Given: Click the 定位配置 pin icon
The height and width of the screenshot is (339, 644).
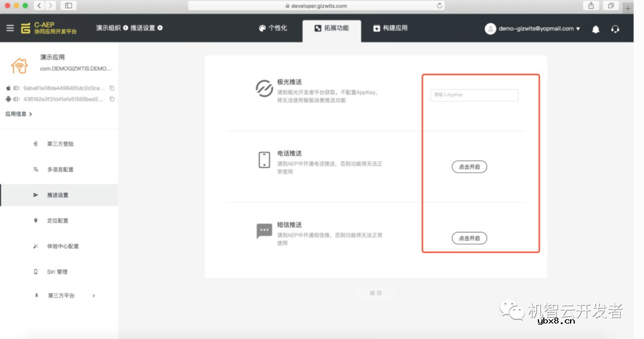Looking at the screenshot, I should tap(36, 220).
